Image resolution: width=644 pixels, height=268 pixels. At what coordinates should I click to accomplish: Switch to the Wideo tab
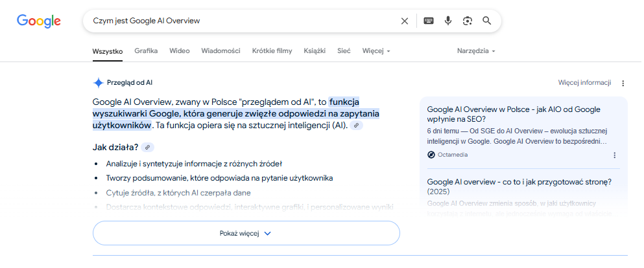180,50
